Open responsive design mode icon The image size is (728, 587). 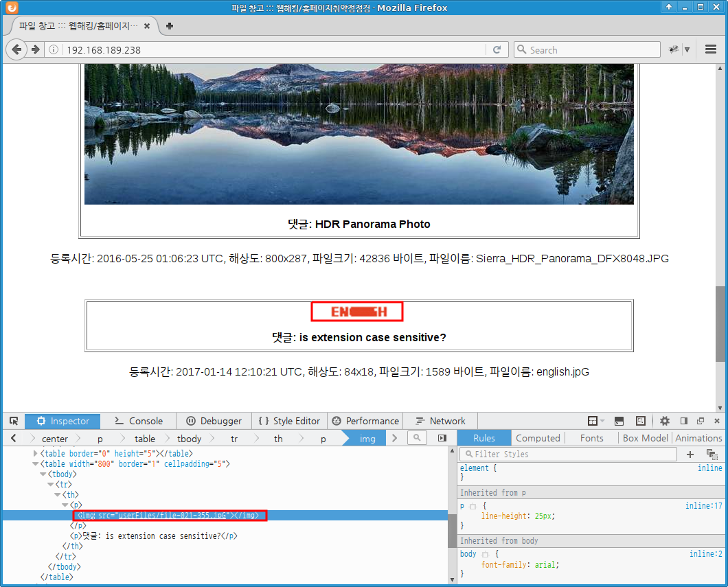point(641,421)
